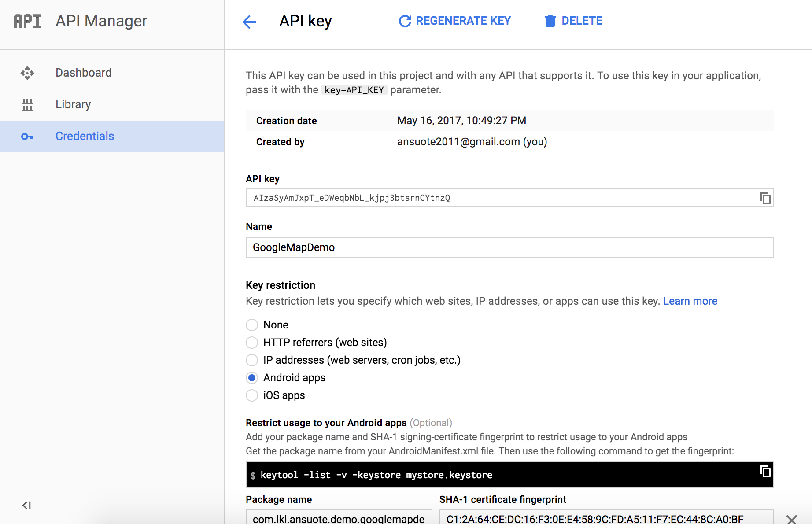
Task: Open the Credentials page
Action: tap(112, 137)
